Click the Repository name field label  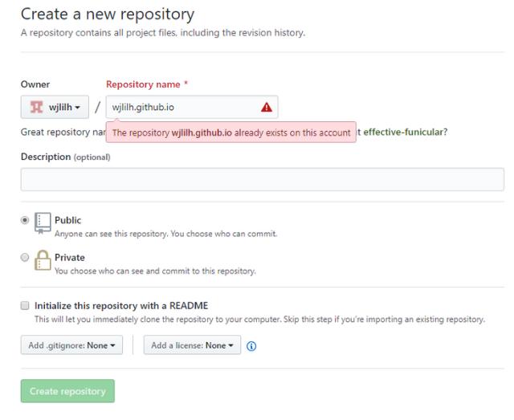(143, 84)
